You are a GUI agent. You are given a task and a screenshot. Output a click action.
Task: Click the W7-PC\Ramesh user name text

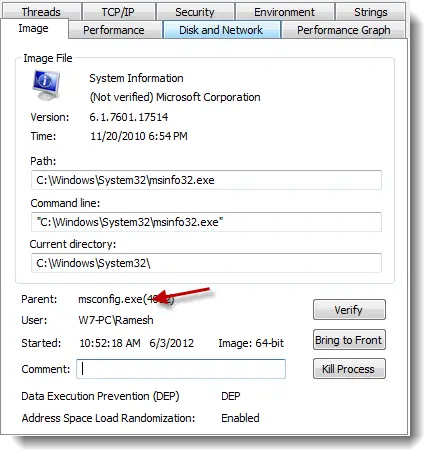[116, 320]
